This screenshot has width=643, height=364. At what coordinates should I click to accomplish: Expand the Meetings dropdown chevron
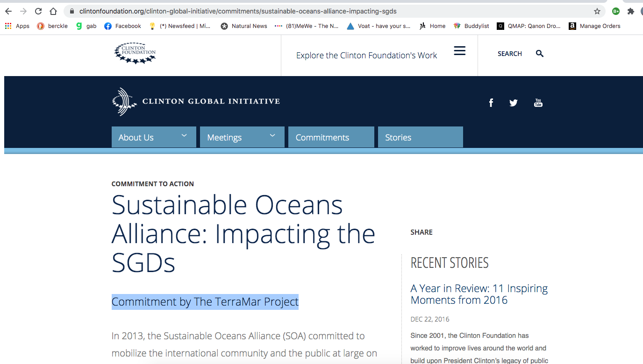[x=272, y=135]
